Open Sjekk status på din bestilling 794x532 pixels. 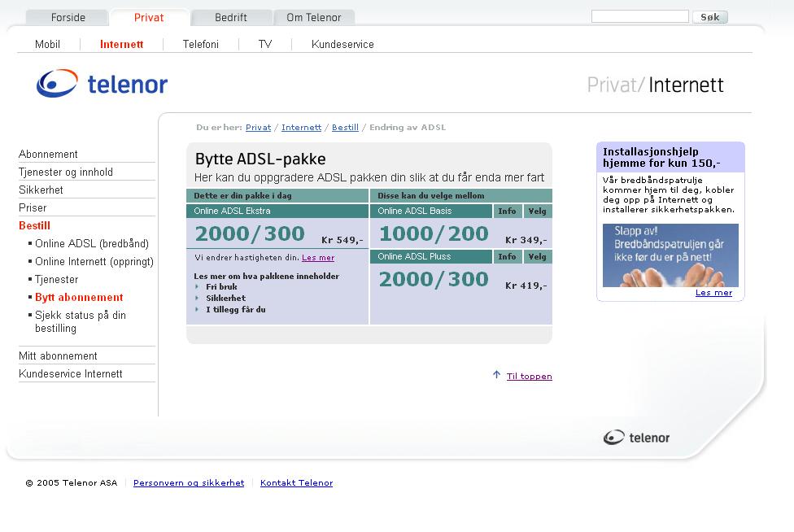pyautogui.click(x=81, y=321)
